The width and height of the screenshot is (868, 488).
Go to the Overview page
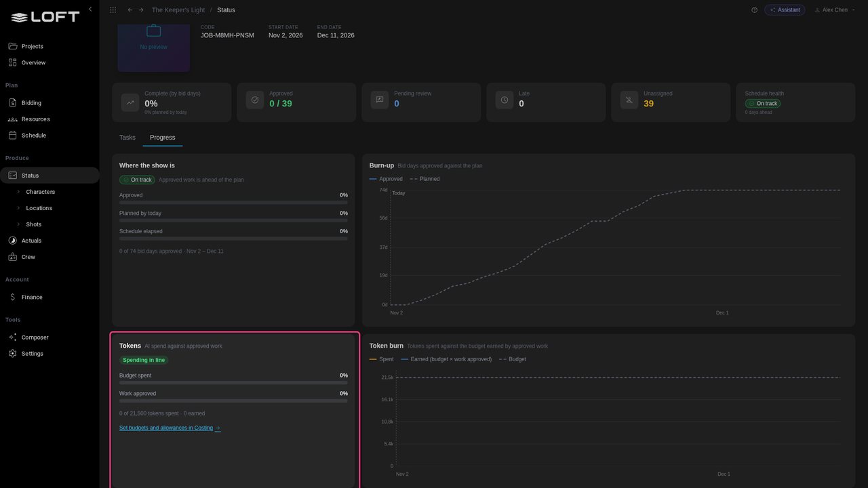point(50,62)
